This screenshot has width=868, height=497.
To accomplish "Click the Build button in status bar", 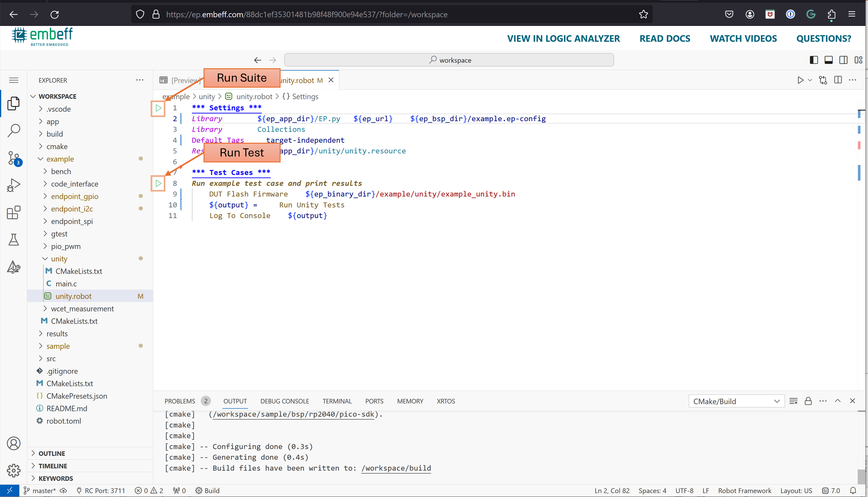I will pos(208,490).
